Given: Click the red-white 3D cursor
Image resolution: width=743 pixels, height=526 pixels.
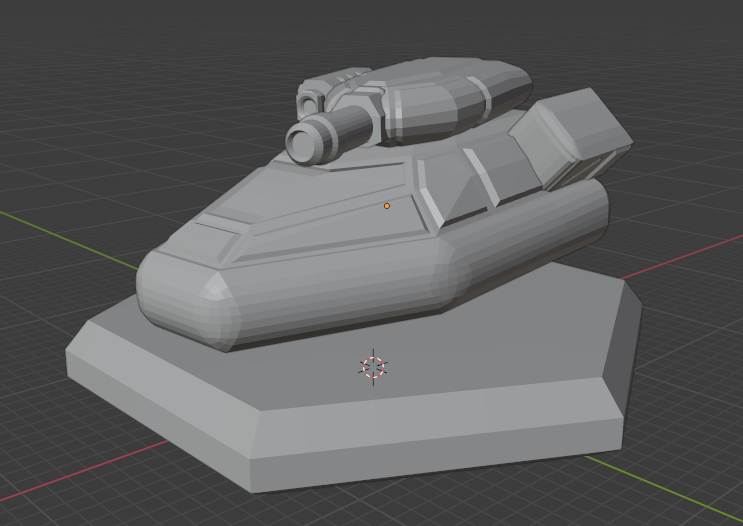Looking at the screenshot, I should [373, 367].
